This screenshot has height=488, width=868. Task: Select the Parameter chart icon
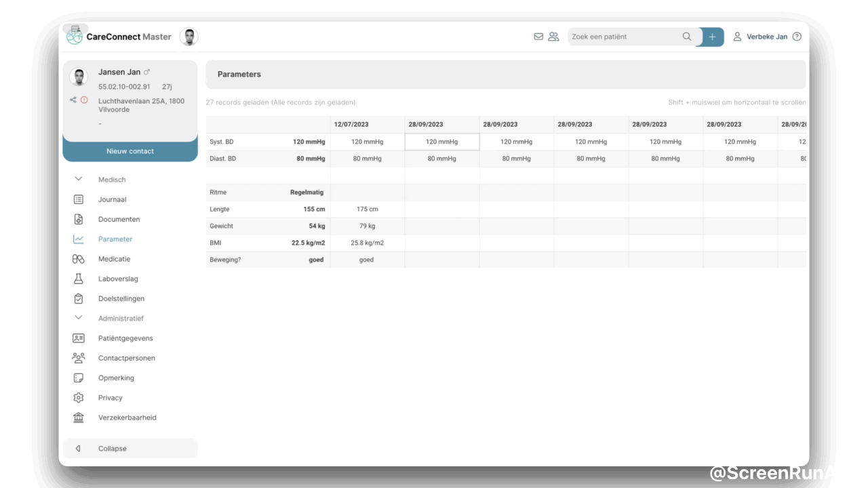click(x=78, y=239)
